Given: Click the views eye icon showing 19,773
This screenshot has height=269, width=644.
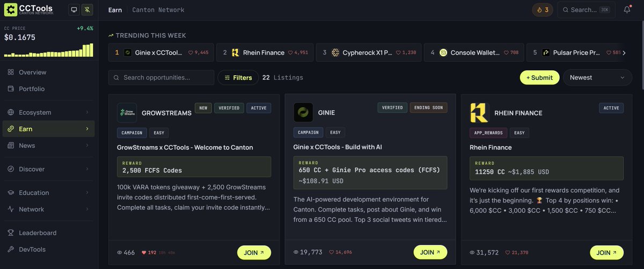Looking at the screenshot, I should 296,252.
